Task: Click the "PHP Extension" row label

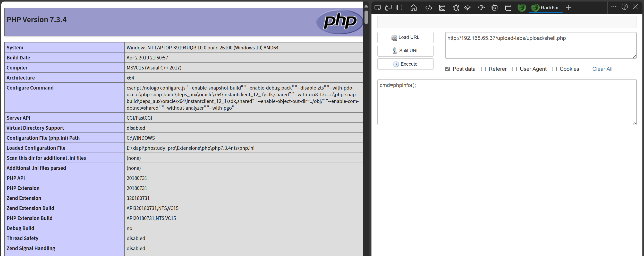Action: [23, 188]
